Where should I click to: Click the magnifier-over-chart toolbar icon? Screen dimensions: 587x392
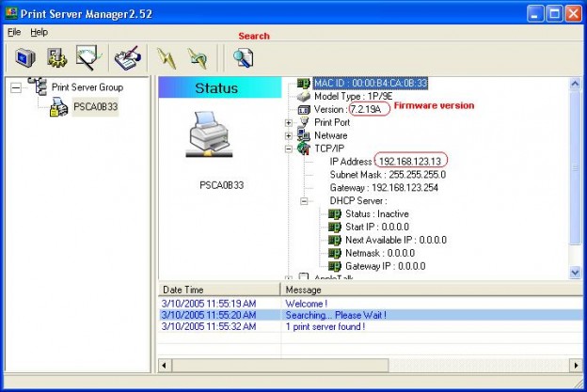coord(89,58)
